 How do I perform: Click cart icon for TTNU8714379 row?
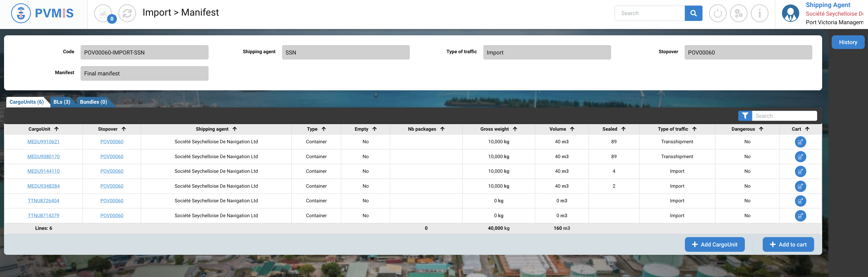pyautogui.click(x=800, y=216)
